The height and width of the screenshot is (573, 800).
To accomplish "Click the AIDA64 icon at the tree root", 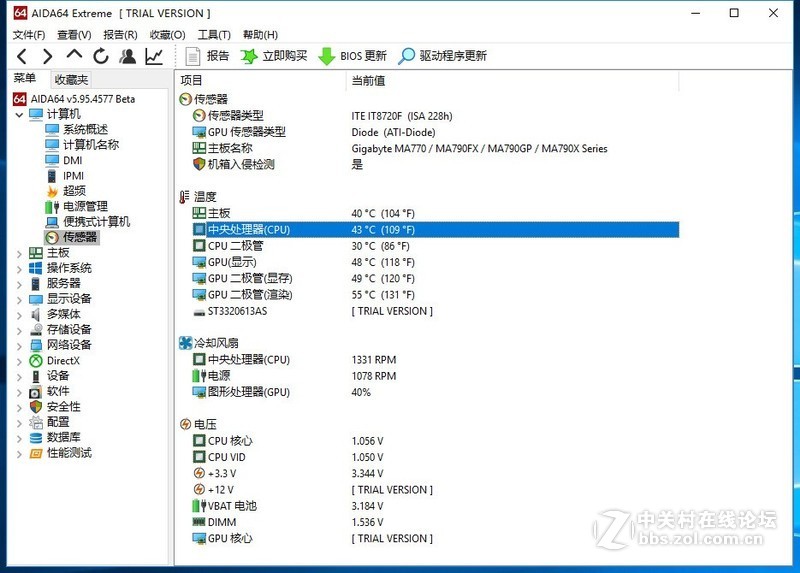I will (x=19, y=99).
